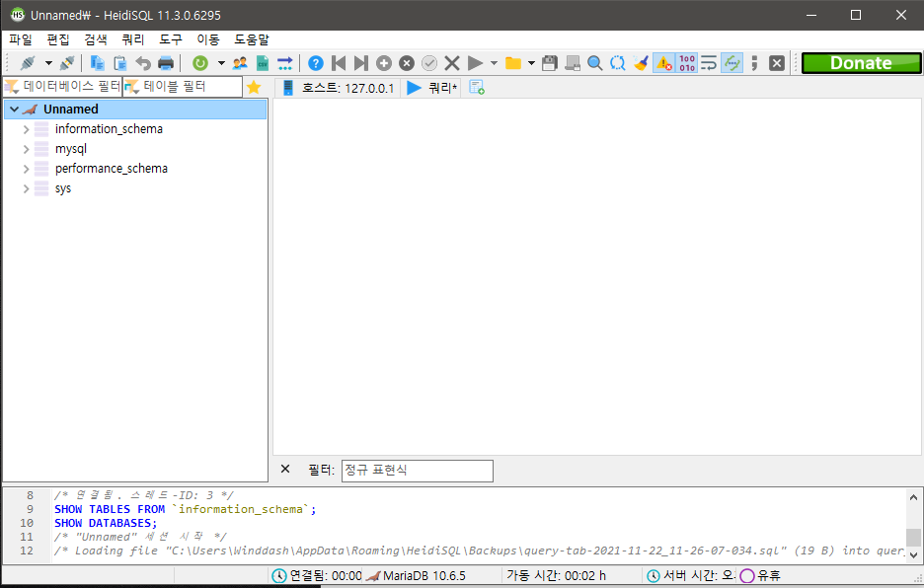Click the yellow favorites star icon

point(254,87)
